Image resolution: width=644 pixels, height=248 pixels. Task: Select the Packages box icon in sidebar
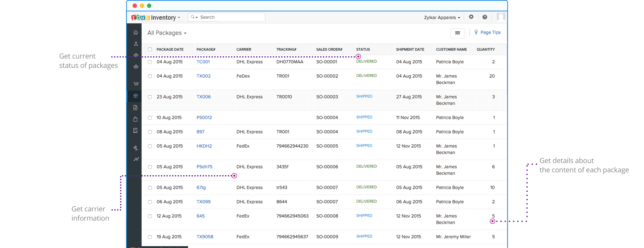(136, 96)
